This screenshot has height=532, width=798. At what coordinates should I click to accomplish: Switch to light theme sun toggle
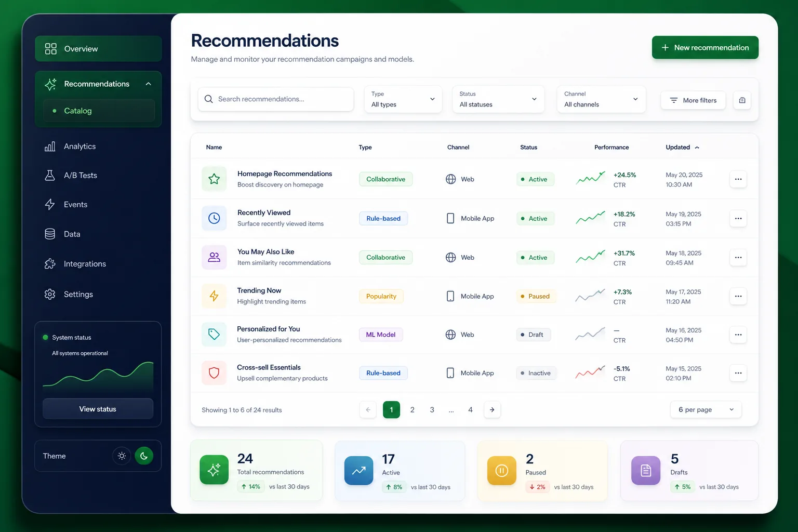click(122, 456)
